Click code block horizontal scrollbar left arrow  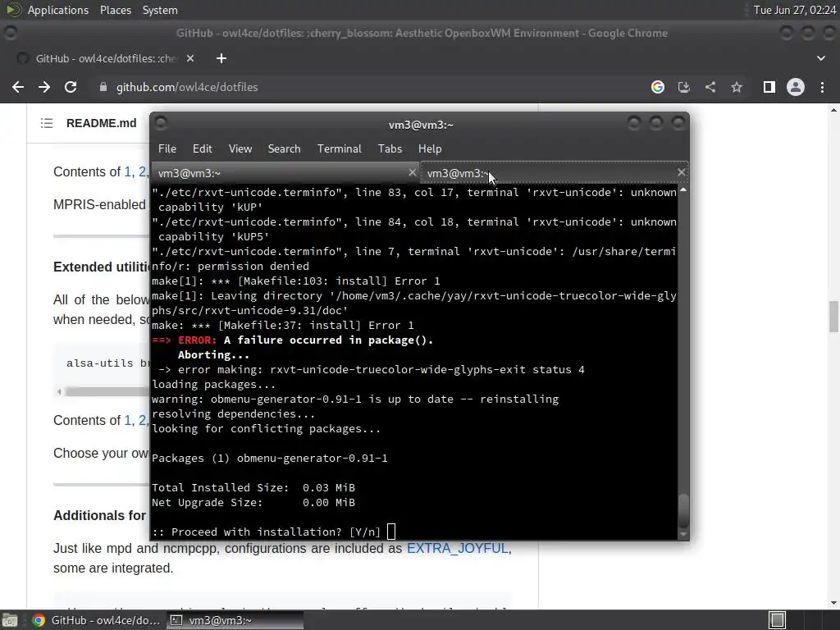[x=59, y=392]
